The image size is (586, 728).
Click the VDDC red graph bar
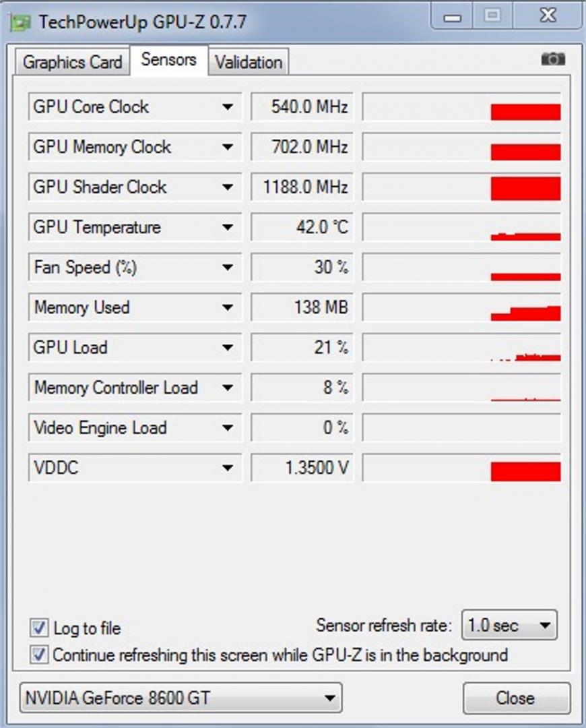click(x=525, y=471)
